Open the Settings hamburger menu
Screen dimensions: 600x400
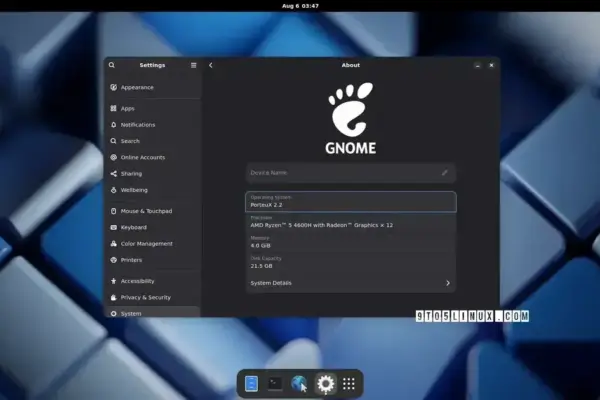(x=194, y=65)
